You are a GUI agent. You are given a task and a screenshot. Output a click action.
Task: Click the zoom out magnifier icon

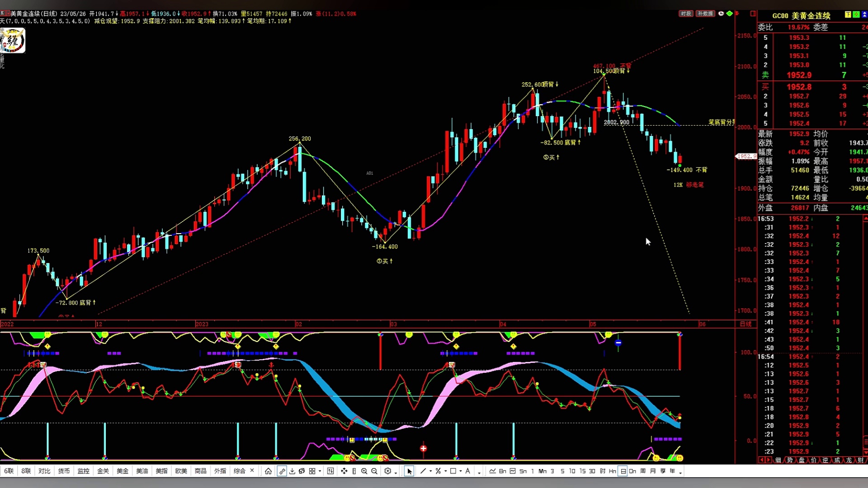374,471
